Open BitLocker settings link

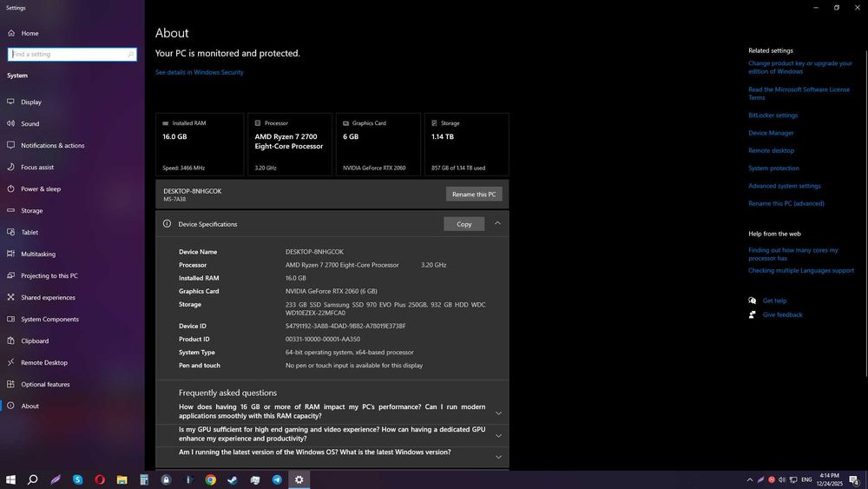point(773,116)
